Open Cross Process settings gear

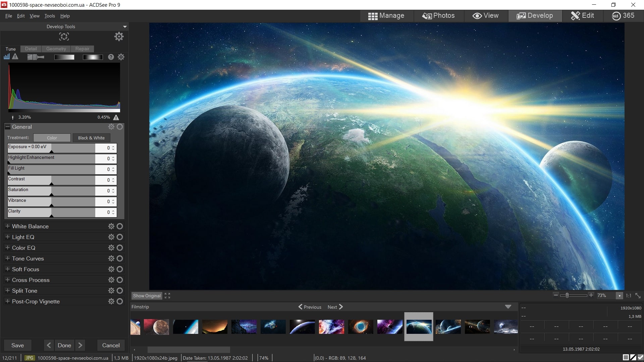tap(111, 280)
